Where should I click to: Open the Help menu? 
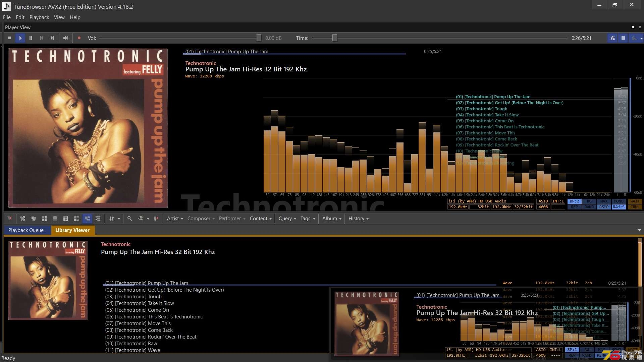pos(75,17)
